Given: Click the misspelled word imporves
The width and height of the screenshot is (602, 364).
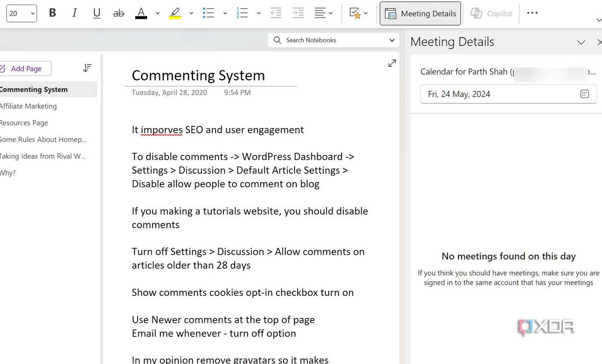Looking at the screenshot, I should pos(162,130).
